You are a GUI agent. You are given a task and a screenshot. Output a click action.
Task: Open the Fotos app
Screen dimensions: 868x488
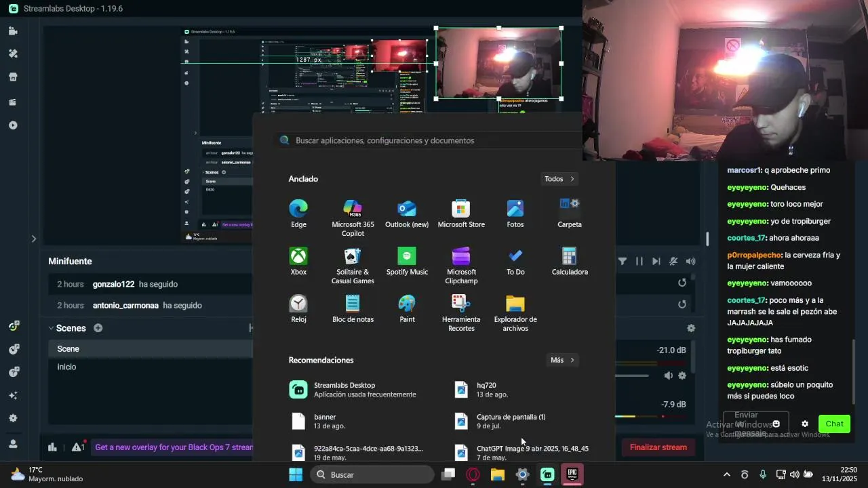tap(515, 213)
